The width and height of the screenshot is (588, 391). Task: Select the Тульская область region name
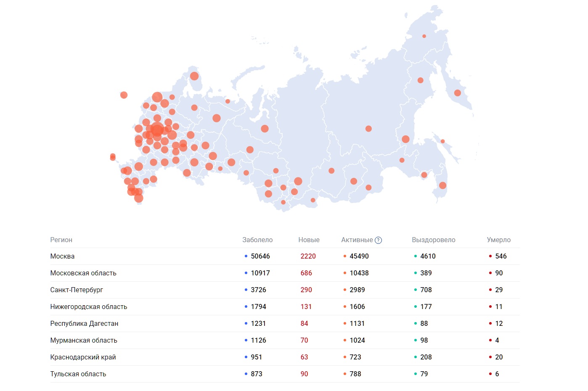78,374
